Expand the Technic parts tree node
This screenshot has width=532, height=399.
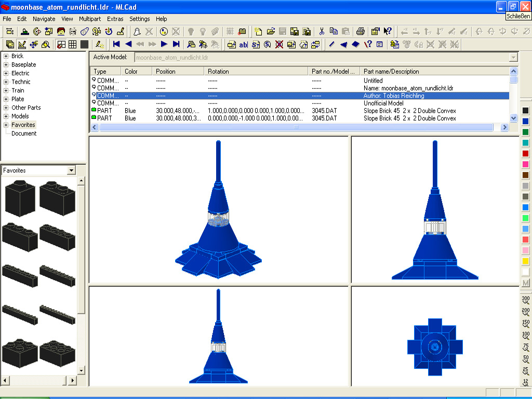point(6,82)
